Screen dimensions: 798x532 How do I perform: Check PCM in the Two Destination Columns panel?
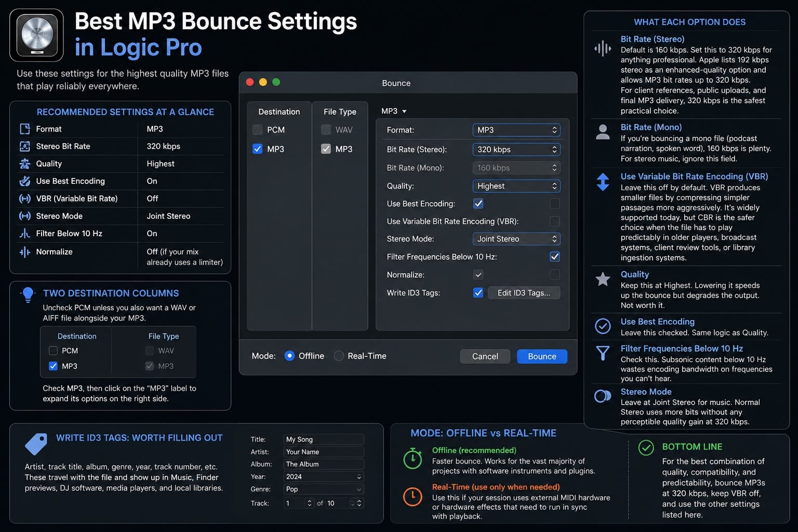tap(53, 351)
